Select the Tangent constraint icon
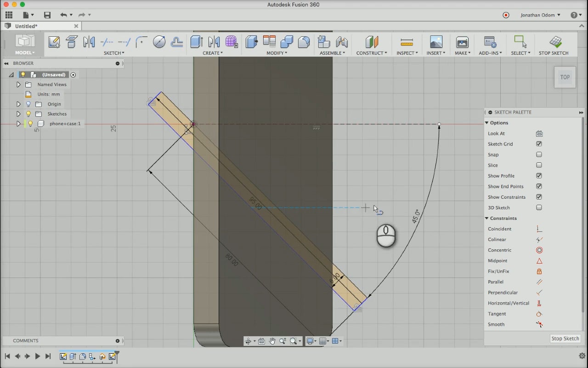Image resolution: width=588 pixels, height=368 pixels. 539,314
